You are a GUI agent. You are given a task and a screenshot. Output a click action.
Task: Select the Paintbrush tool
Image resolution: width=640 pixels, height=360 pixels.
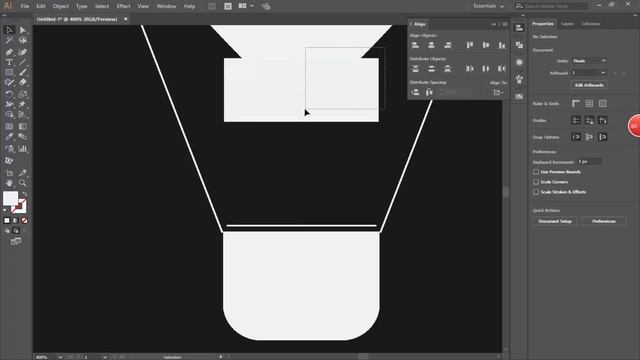point(23,73)
